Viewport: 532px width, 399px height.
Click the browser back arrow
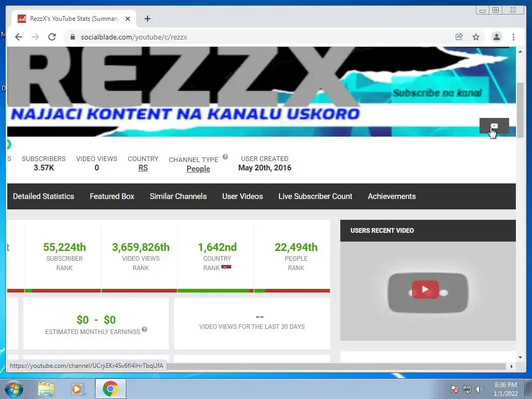[x=19, y=37]
